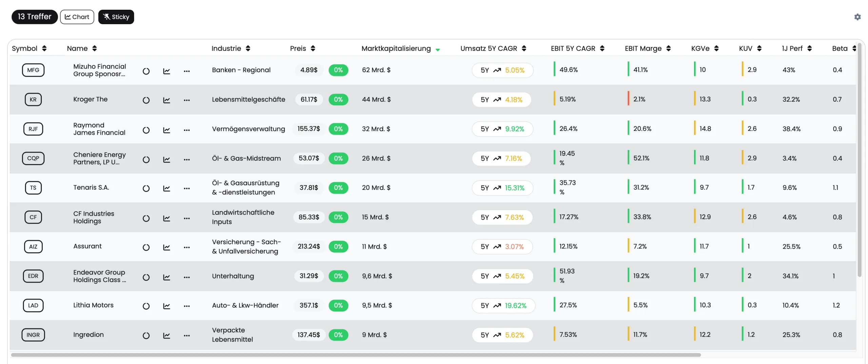This screenshot has width=868, height=364.
Task: Open more options for CF Industries Holdings
Action: [186, 218]
